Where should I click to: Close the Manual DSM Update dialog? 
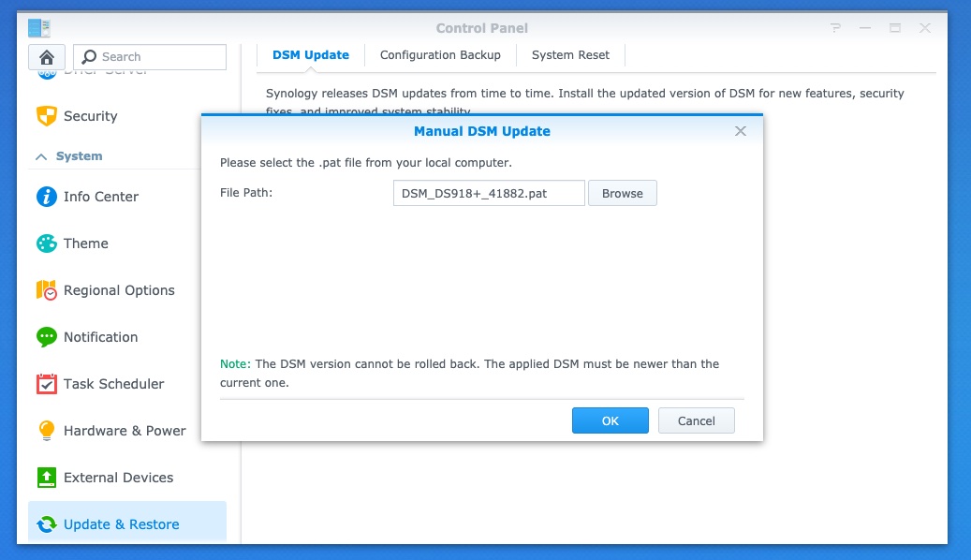click(x=740, y=131)
